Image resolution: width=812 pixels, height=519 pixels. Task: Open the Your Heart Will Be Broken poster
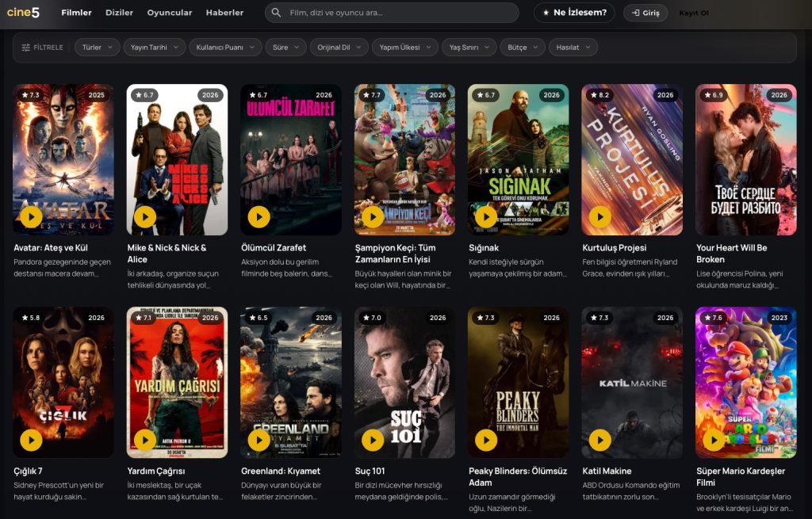[x=745, y=159]
